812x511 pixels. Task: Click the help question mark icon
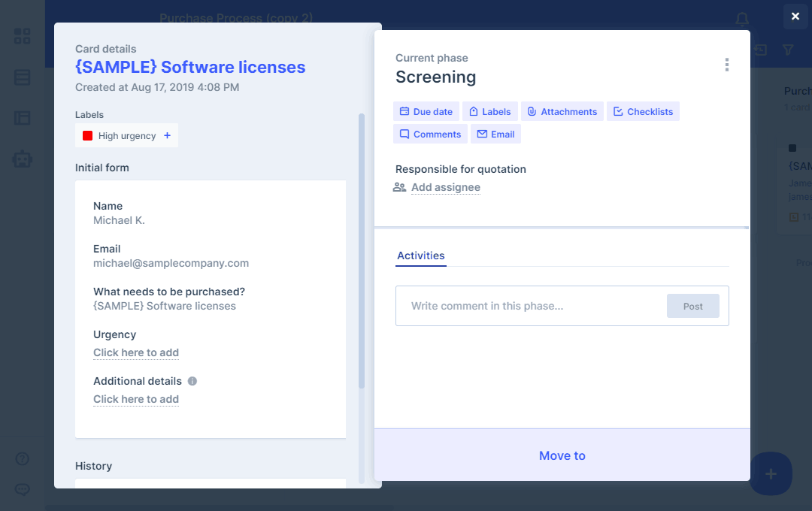23,458
